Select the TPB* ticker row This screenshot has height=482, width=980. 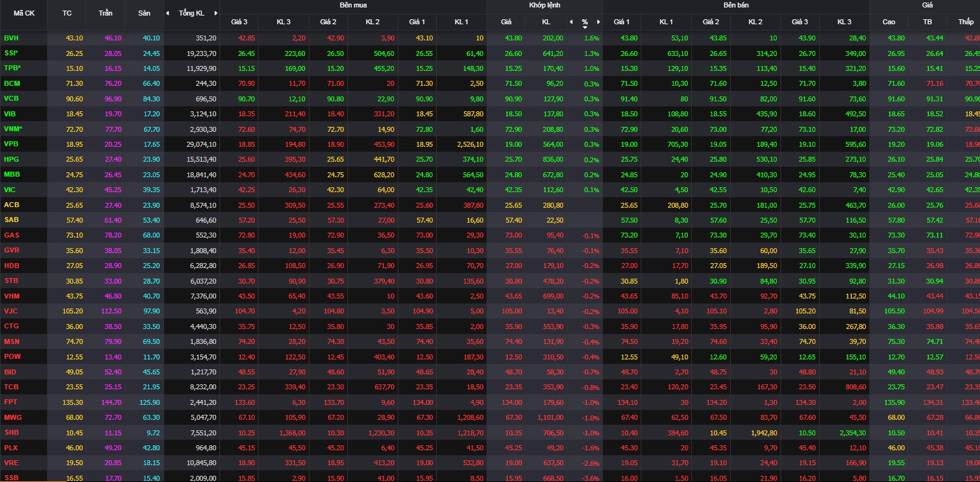tap(12, 68)
